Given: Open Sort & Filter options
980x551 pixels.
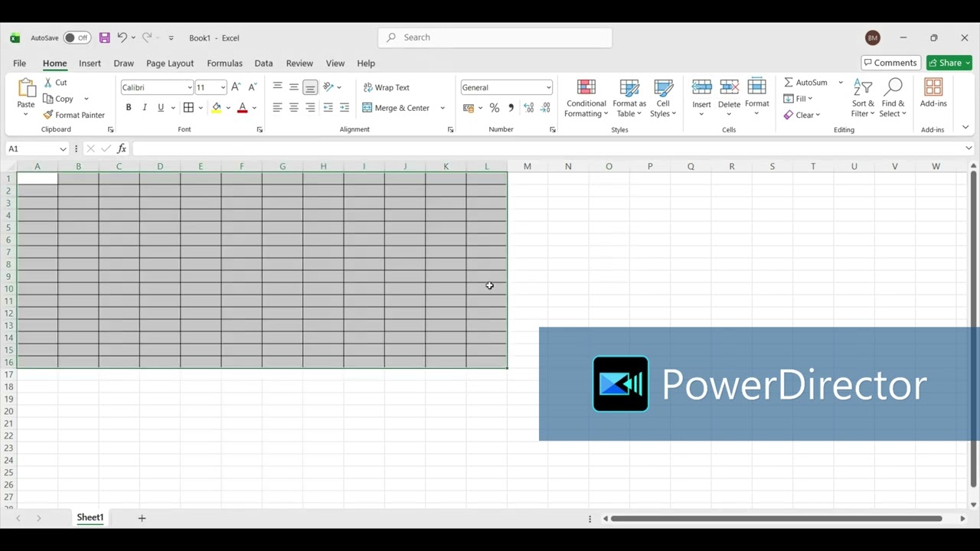Looking at the screenshot, I should (x=863, y=99).
